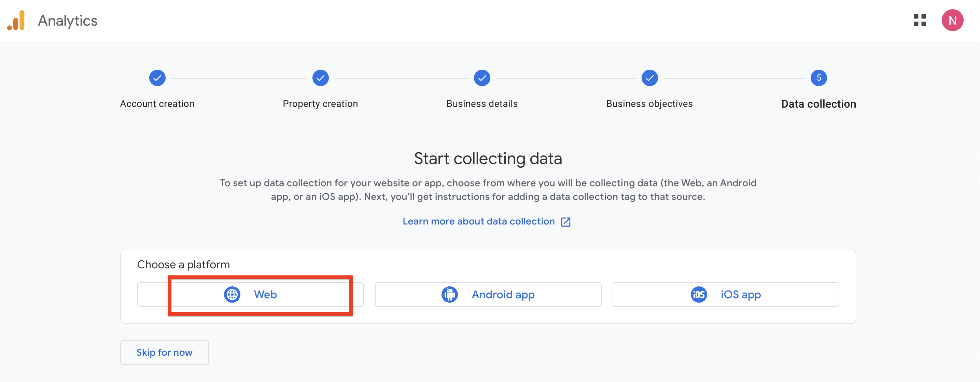
Task: Click the Analytics logo icon
Action: click(x=16, y=21)
